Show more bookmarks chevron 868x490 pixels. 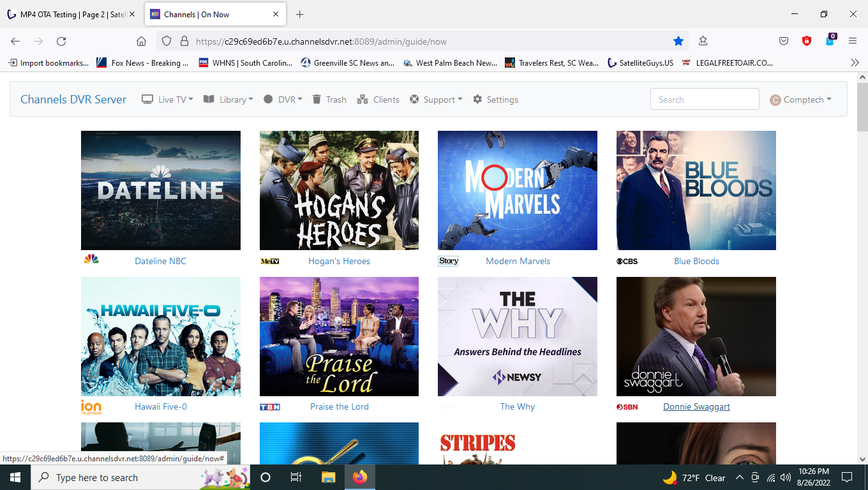tap(855, 63)
